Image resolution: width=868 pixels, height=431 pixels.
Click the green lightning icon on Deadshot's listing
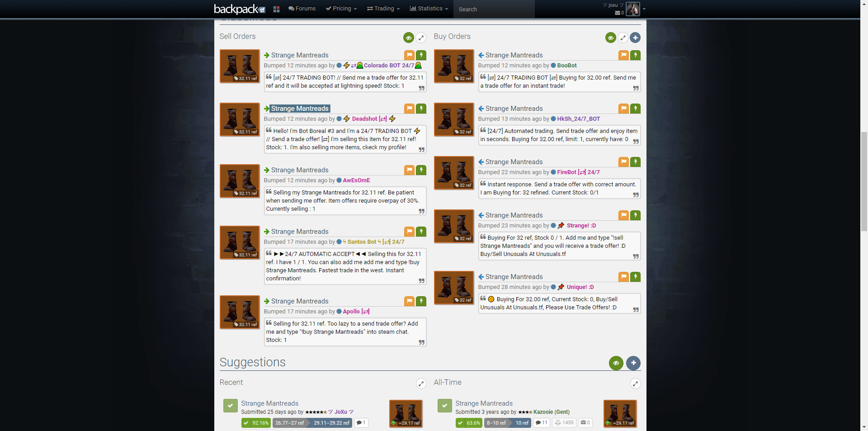click(x=421, y=109)
